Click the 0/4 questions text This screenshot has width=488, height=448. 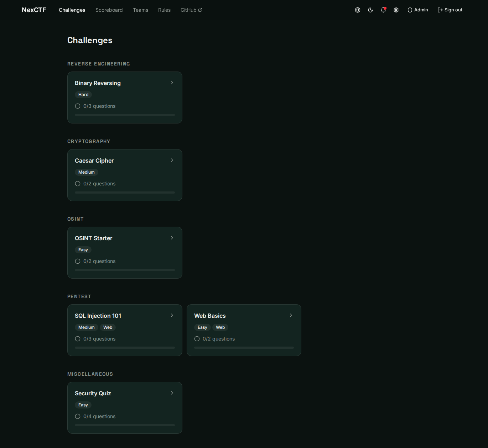[99, 416]
